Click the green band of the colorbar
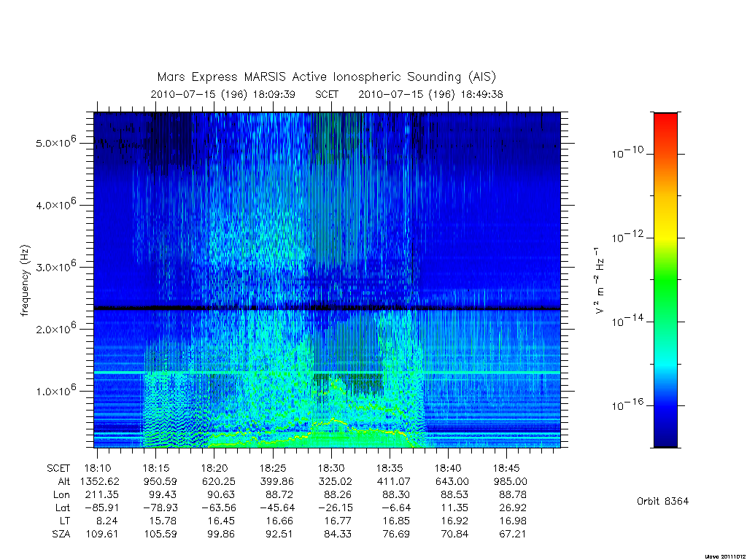This screenshot has width=747, height=560. (665, 281)
